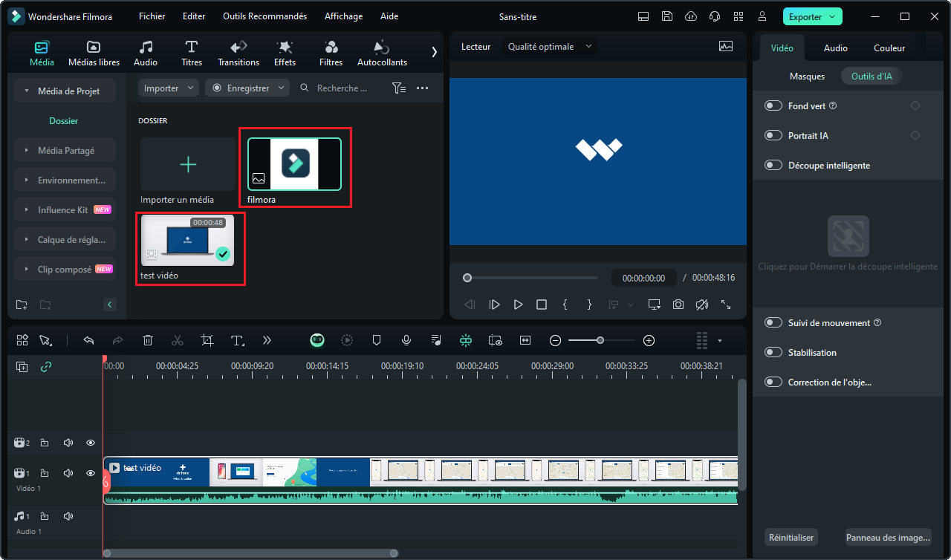Click the muted speaker icon in player
This screenshot has width=951, height=560.
(x=702, y=305)
